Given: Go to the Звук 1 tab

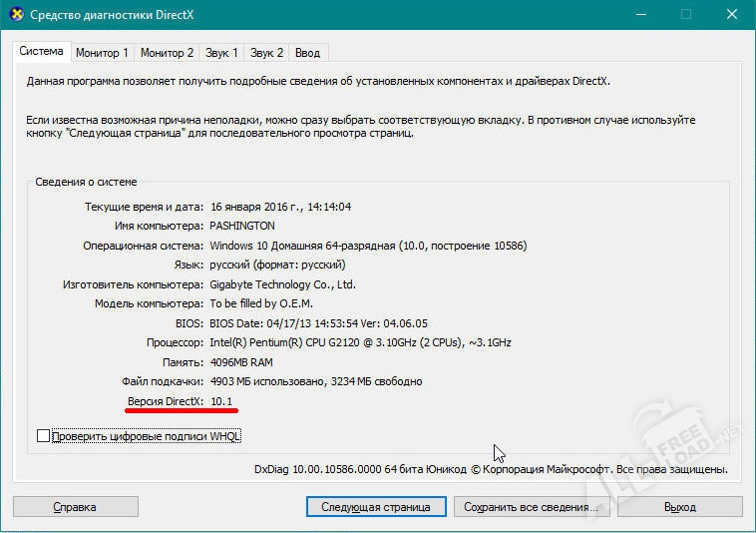Looking at the screenshot, I should [221, 52].
